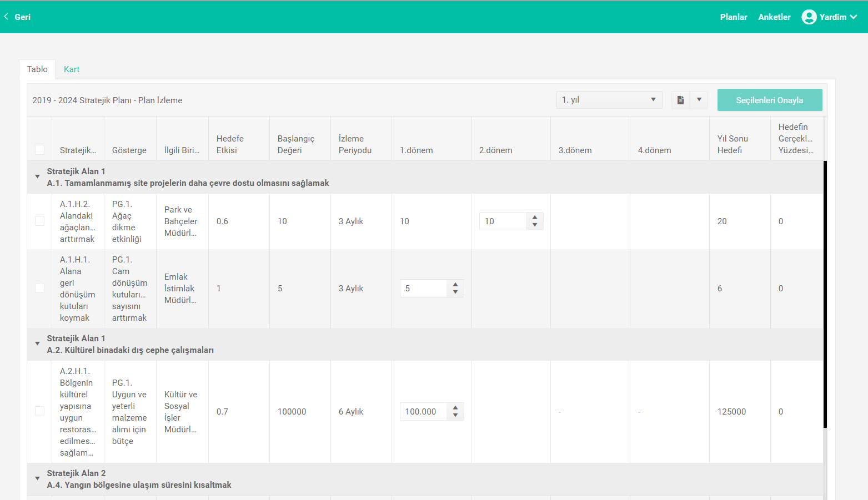Select the A.2.H.1. row checkbox
868x500 pixels.
tap(39, 411)
